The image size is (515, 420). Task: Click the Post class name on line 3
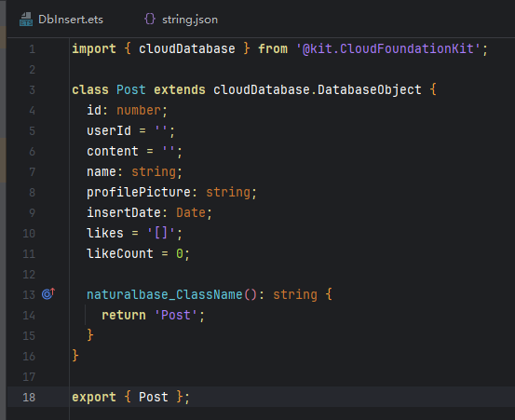coord(131,89)
